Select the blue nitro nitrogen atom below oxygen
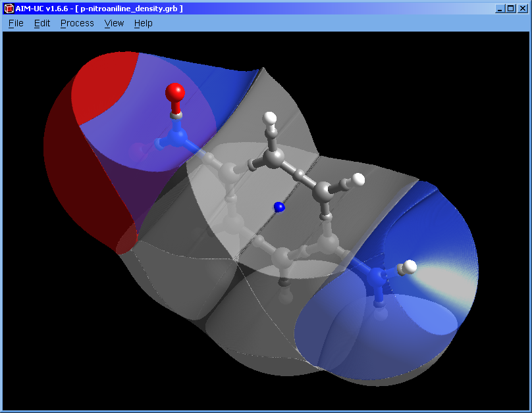This screenshot has width=532, height=413. click(176, 137)
